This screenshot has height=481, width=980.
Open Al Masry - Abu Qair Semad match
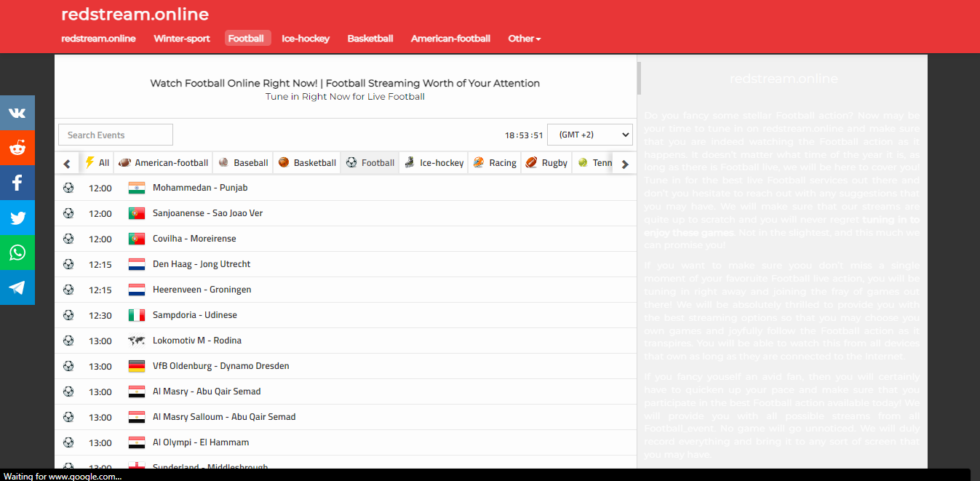pos(207,391)
